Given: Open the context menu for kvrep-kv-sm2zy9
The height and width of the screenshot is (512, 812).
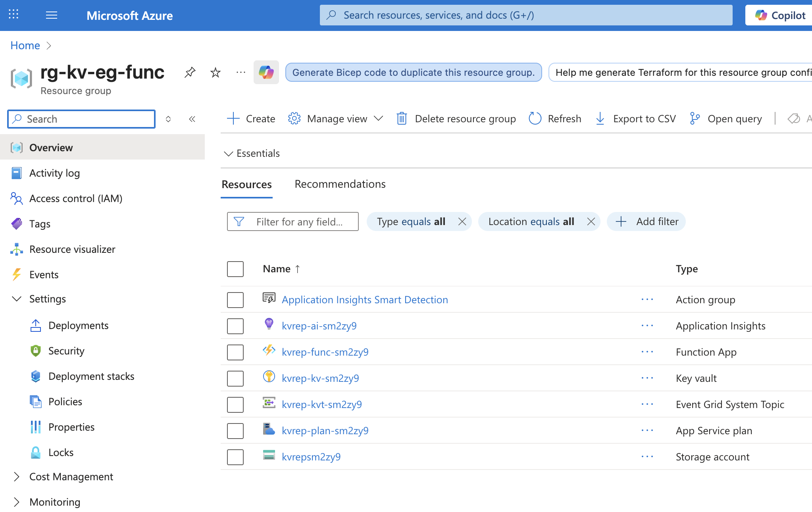Looking at the screenshot, I should 647,378.
